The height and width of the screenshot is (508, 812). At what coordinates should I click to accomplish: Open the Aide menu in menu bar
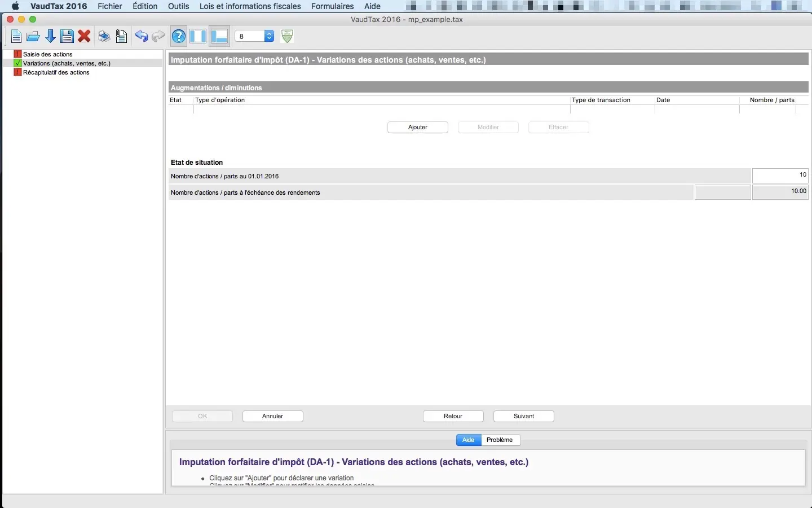pos(372,6)
